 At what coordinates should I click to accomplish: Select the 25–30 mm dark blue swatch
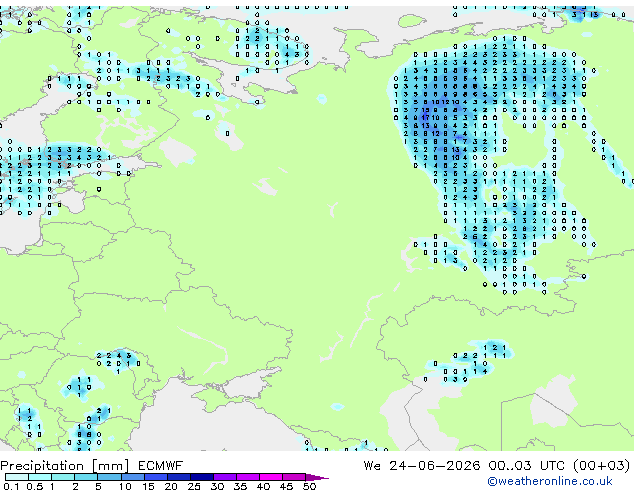[x=201, y=477]
